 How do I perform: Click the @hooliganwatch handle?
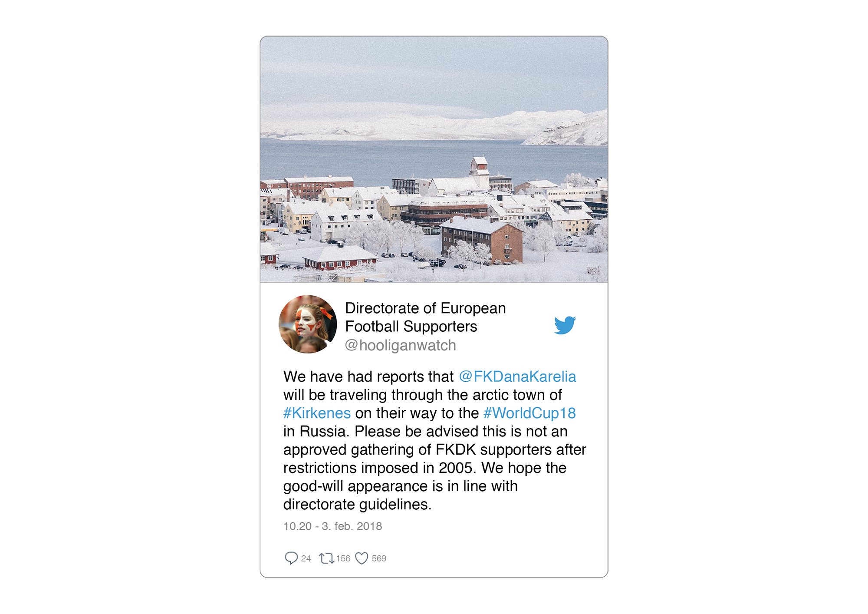coord(400,345)
